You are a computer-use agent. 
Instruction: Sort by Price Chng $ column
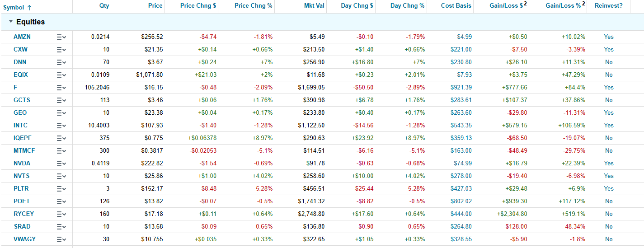pos(198,6)
